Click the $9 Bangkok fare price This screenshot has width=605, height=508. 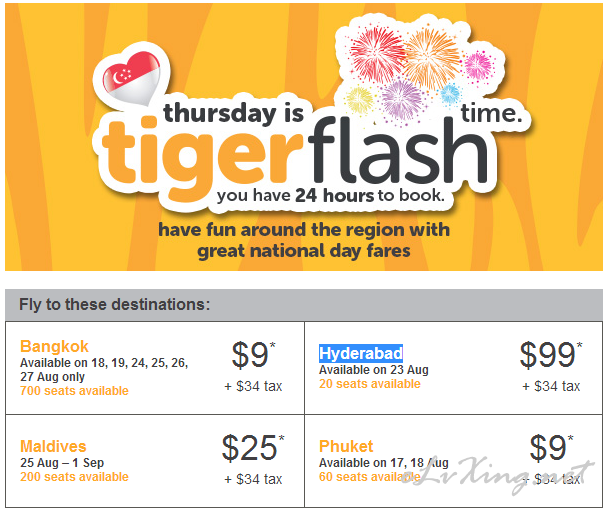pyautogui.click(x=253, y=355)
